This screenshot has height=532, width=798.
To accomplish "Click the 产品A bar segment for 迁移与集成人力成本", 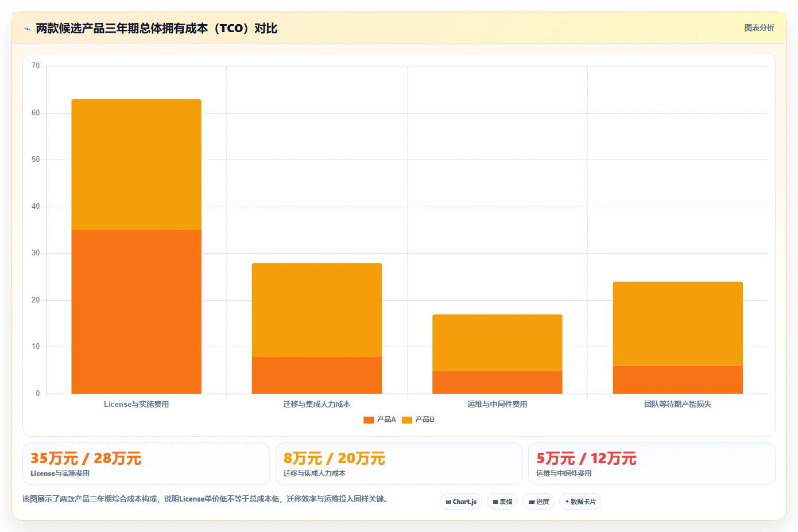I will (317, 375).
